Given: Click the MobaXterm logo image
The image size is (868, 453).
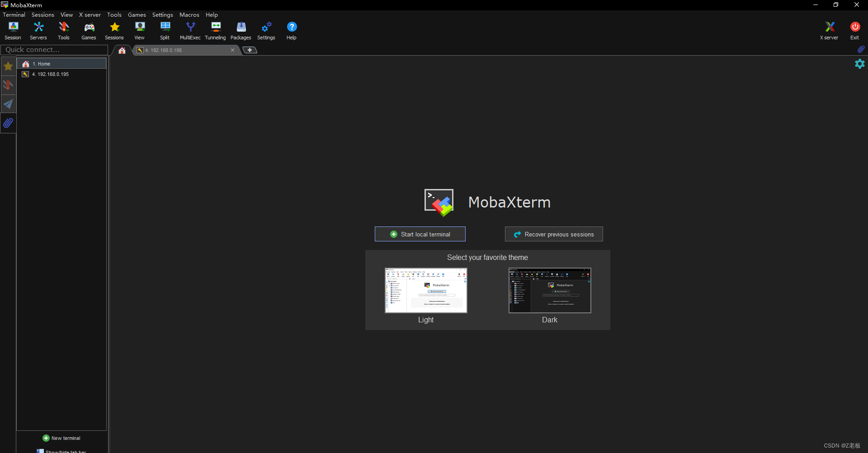Looking at the screenshot, I should pos(439,202).
